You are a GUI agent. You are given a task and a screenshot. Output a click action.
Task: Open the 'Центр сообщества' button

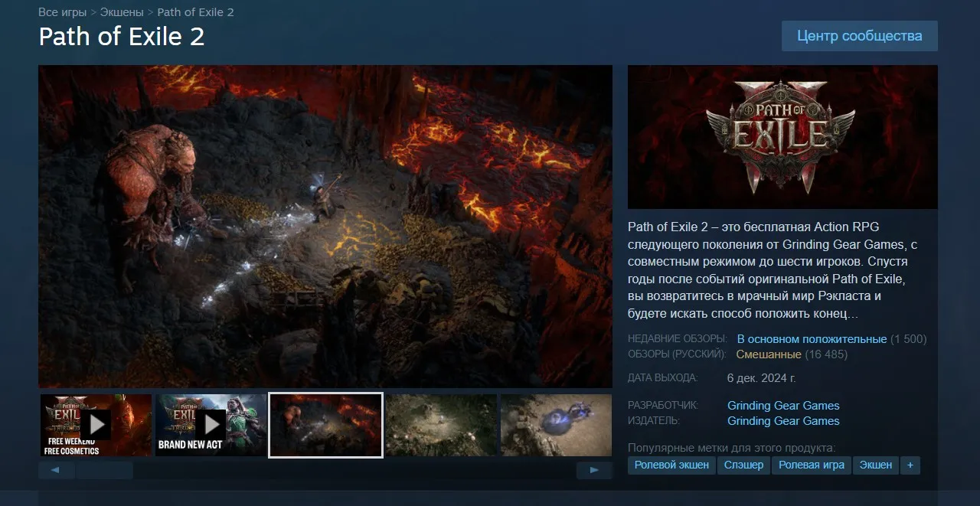click(859, 36)
